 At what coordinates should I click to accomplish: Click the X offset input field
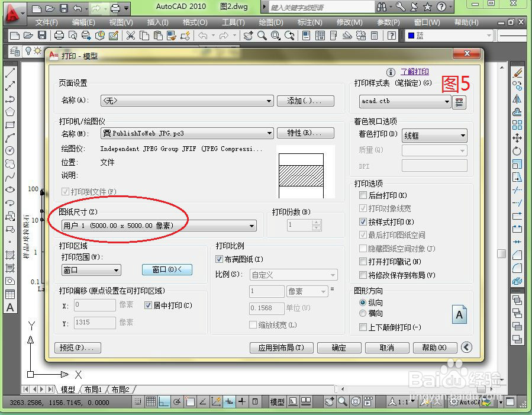[95, 304]
